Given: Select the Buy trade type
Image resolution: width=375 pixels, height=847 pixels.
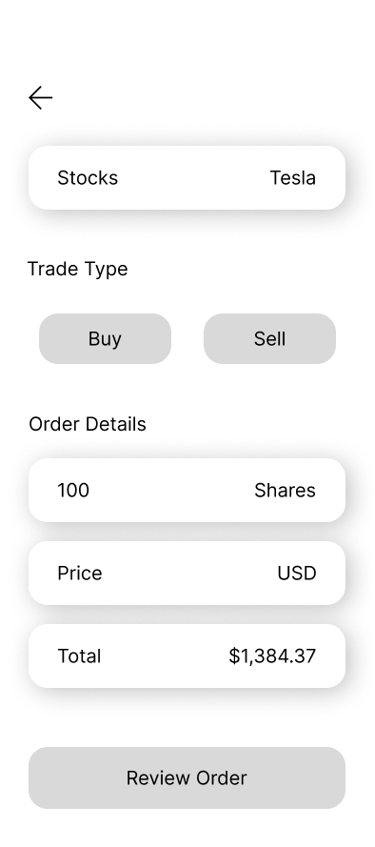Looking at the screenshot, I should point(105,339).
